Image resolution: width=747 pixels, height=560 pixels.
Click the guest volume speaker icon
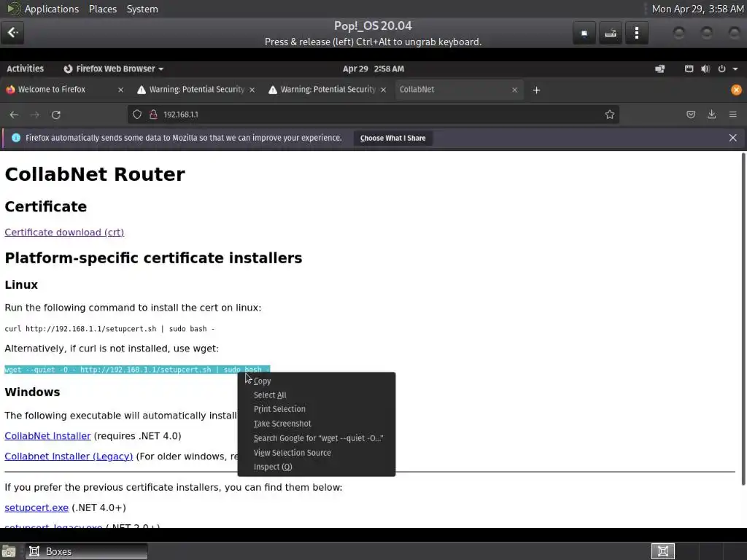(705, 69)
